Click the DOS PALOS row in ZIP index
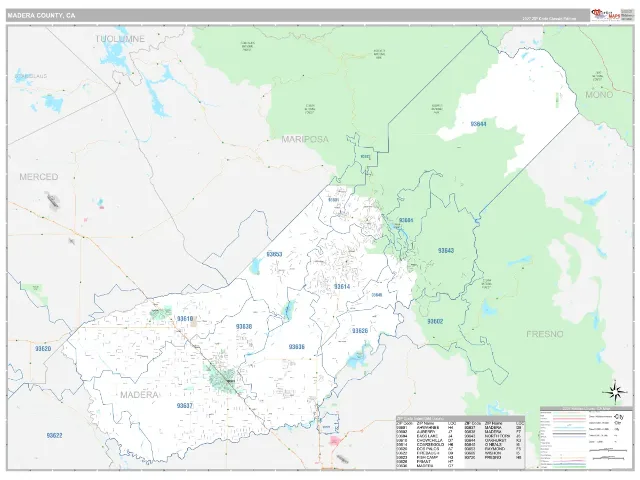 (x=426, y=449)
